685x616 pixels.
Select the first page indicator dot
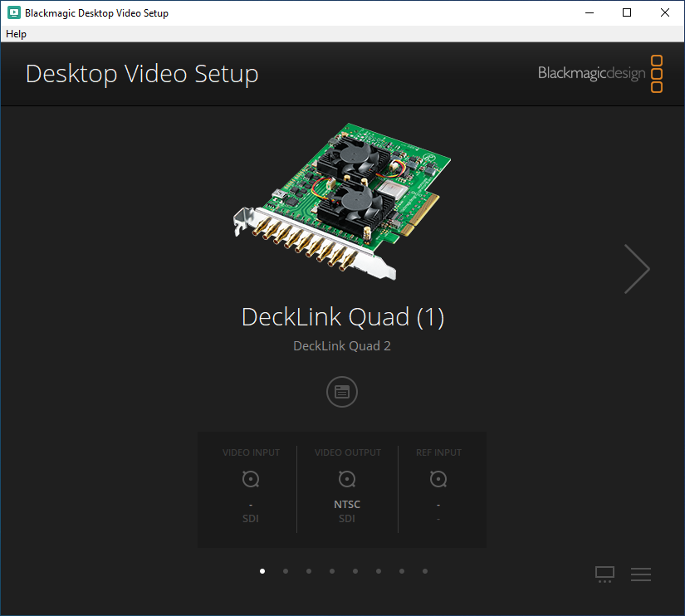click(262, 571)
